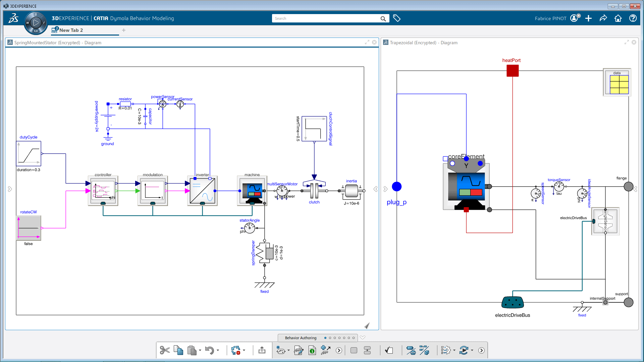Click the blue blocks with printer icon
Screen dimensions: 644x362
[411, 350]
